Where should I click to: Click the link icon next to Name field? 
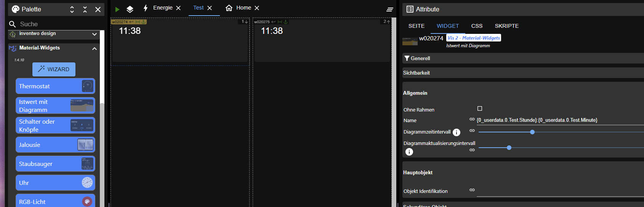tap(472, 119)
